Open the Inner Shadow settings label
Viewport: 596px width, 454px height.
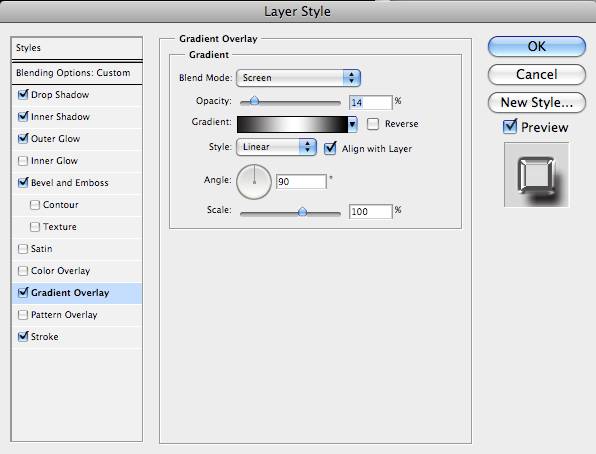click(60, 117)
